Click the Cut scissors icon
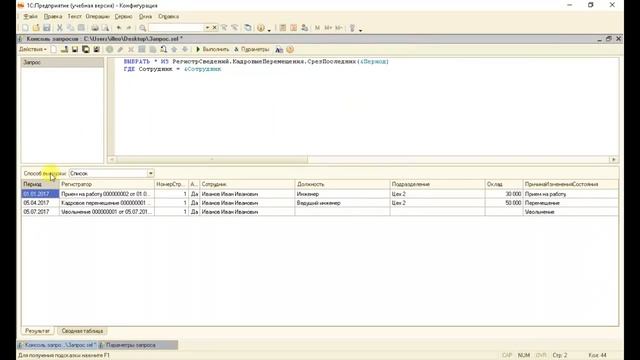640x360 pixels. [60, 28]
